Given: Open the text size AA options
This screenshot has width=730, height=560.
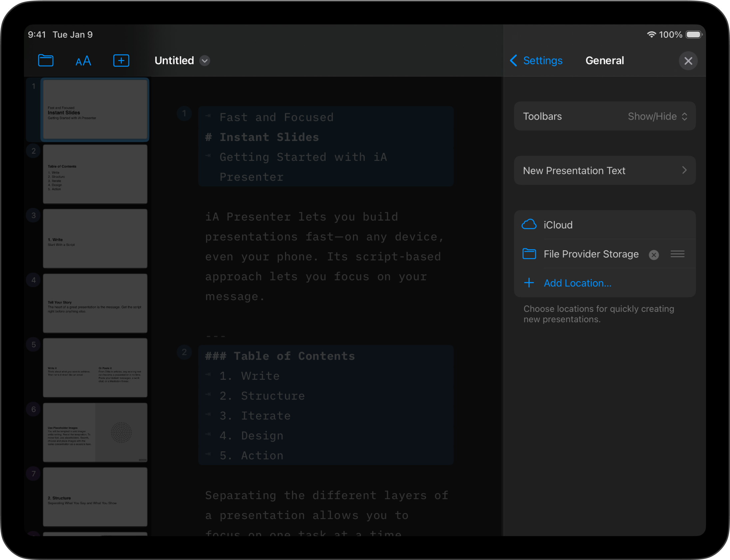Looking at the screenshot, I should pos(83,61).
